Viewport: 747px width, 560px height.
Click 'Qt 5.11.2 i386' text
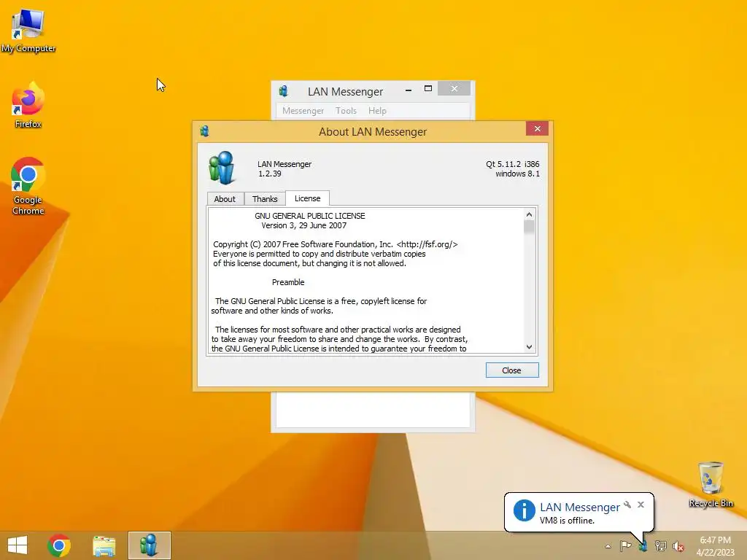[x=513, y=164]
